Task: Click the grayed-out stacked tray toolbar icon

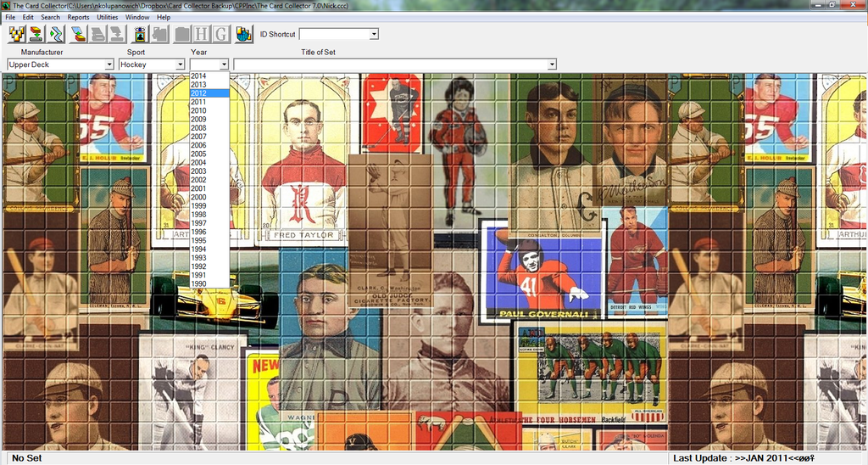Action: tap(98, 34)
